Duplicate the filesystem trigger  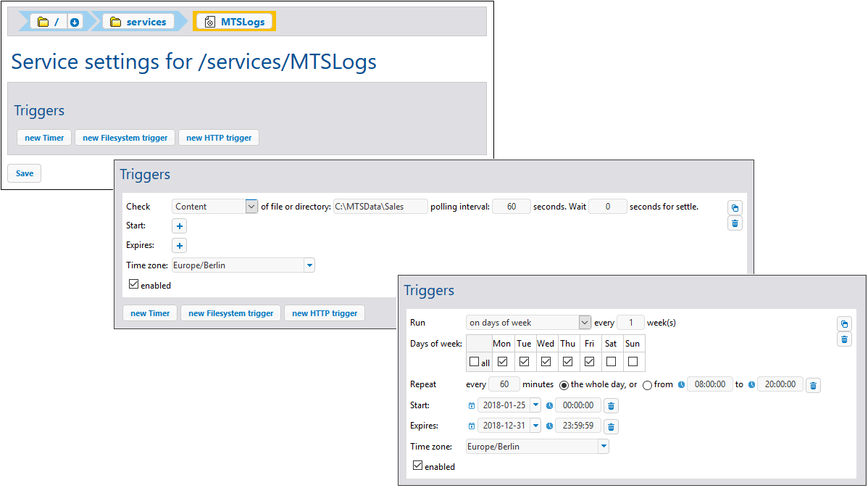[x=735, y=208]
